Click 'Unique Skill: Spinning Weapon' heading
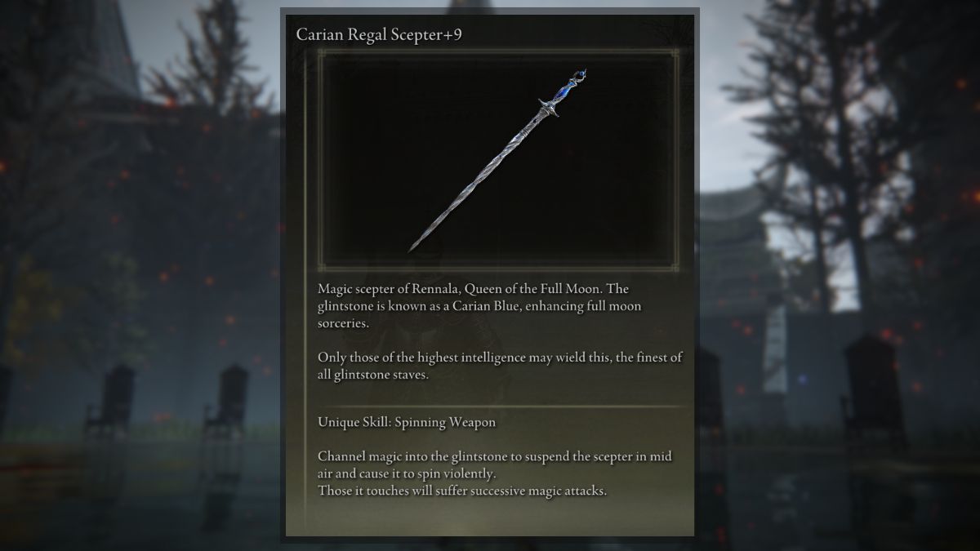 click(407, 423)
